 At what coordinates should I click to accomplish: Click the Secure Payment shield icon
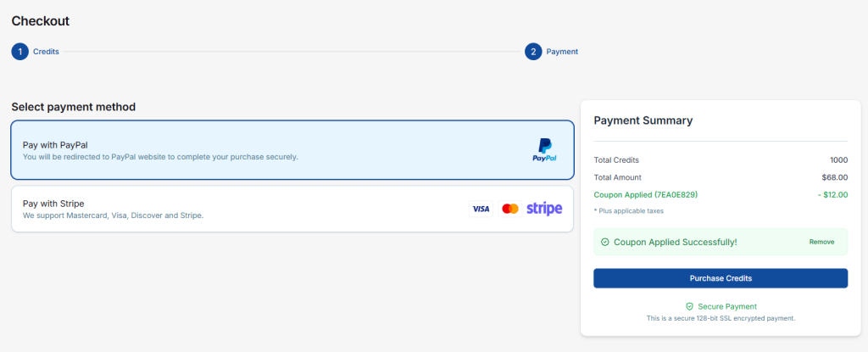point(690,306)
